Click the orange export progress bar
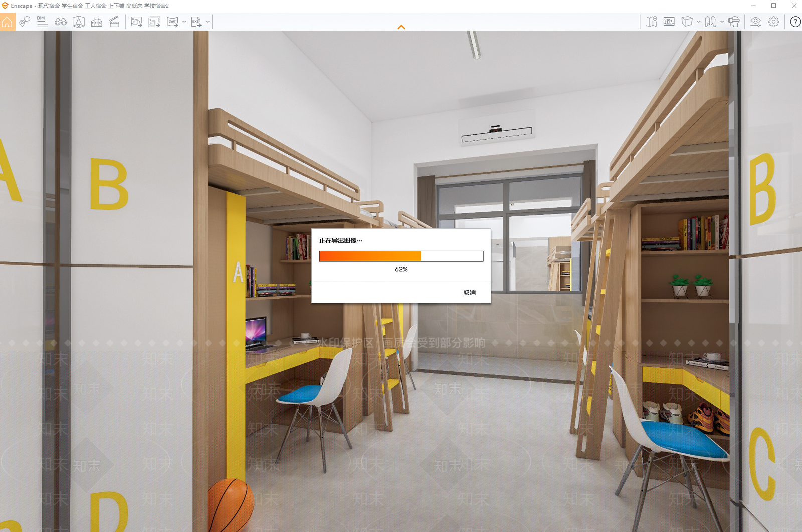802x532 pixels. [x=401, y=256]
